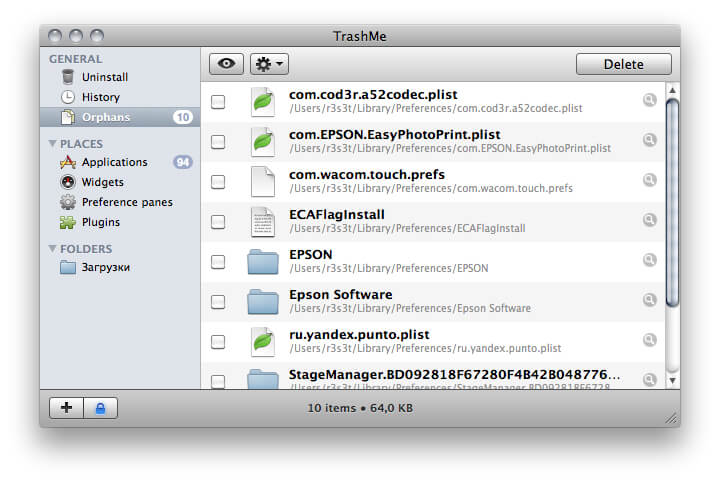Click the Quick Look eye button
720x482 pixels.
click(226, 64)
